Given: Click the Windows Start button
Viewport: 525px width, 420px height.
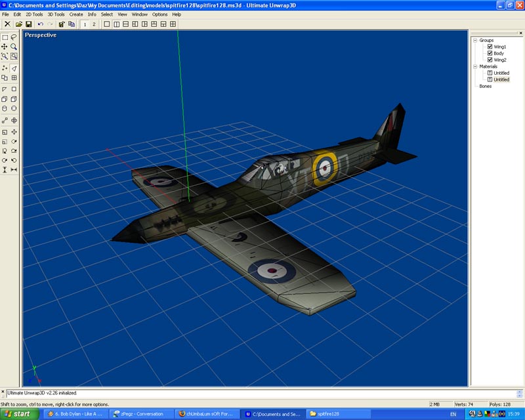Looking at the screenshot, I should tap(18, 414).
